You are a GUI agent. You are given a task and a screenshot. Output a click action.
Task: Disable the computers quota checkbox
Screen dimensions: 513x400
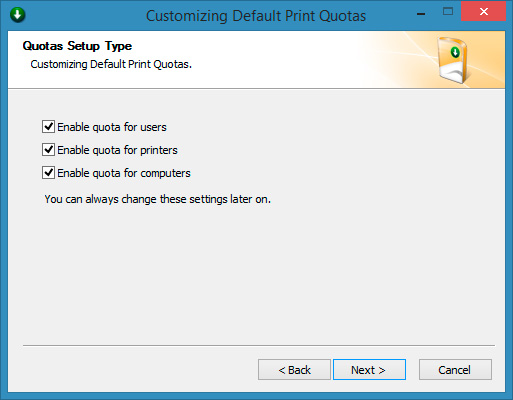click(x=48, y=173)
